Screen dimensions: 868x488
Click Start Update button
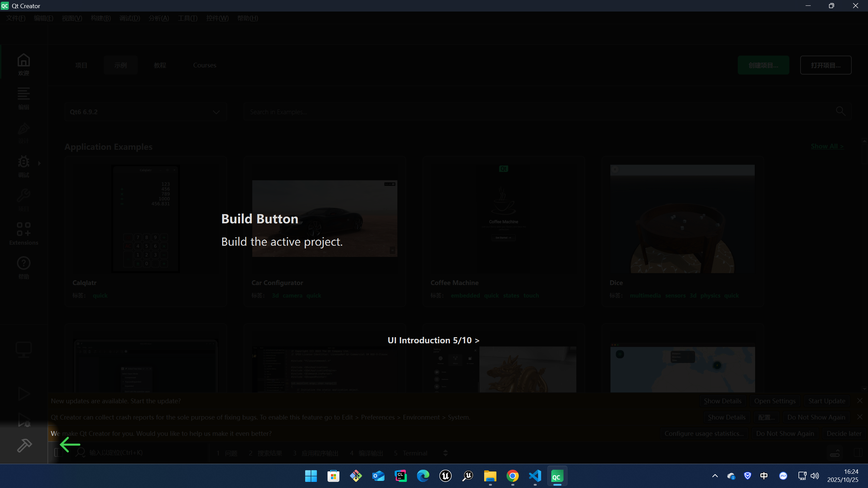point(826,401)
